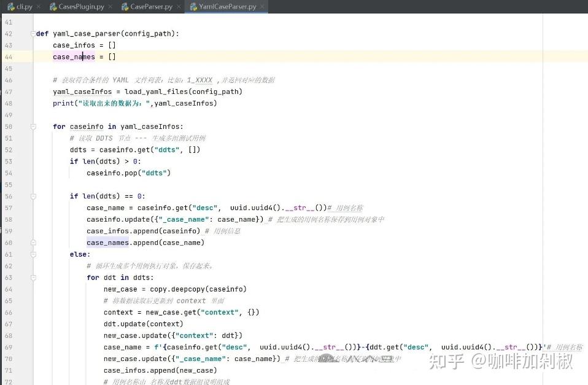Close the cli.py tab with its X

38,7
